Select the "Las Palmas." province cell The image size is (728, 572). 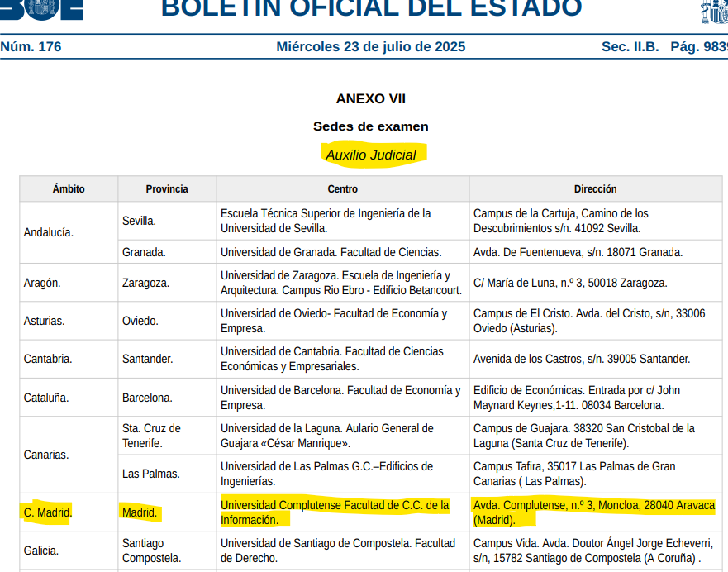(x=167, y=474)
